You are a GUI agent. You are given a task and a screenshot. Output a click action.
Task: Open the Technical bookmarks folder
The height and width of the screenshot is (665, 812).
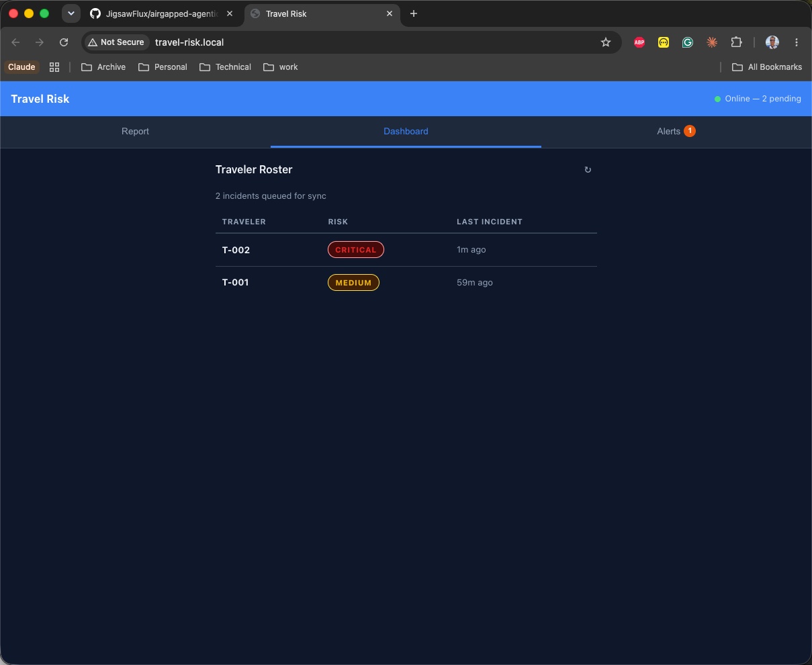pos(225,67)
